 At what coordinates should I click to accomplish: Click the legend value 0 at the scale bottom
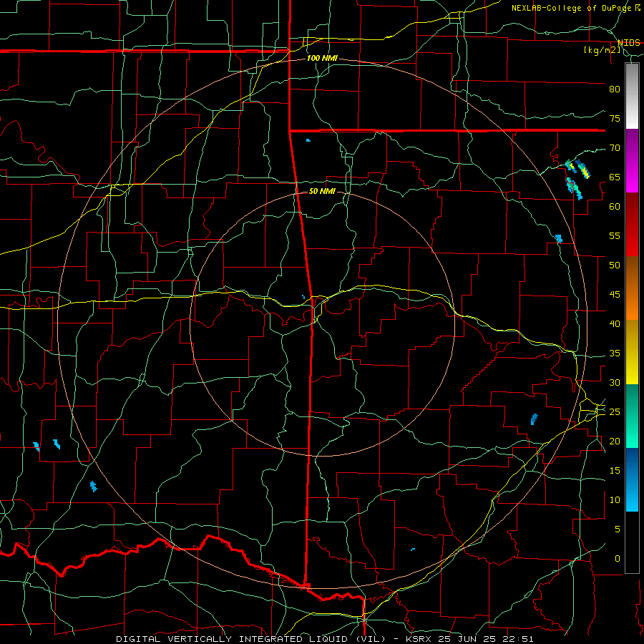[x=618, y=559]
